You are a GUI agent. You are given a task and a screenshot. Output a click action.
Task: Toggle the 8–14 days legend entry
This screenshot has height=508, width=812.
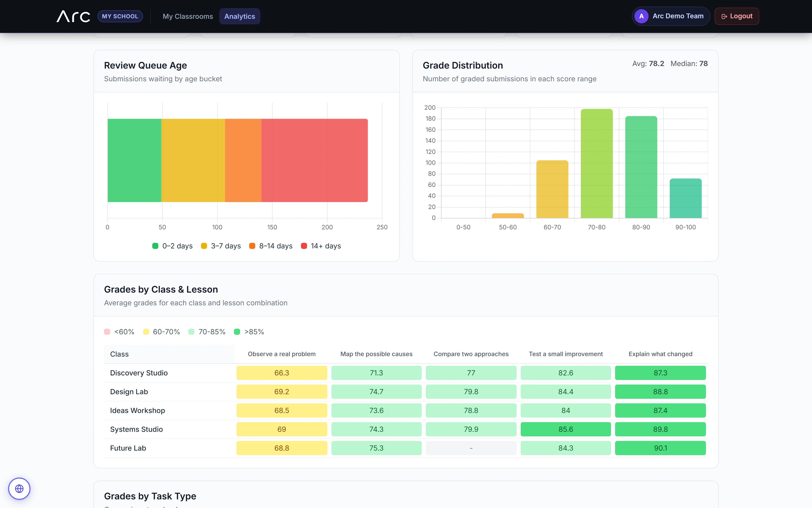[271, 246]
